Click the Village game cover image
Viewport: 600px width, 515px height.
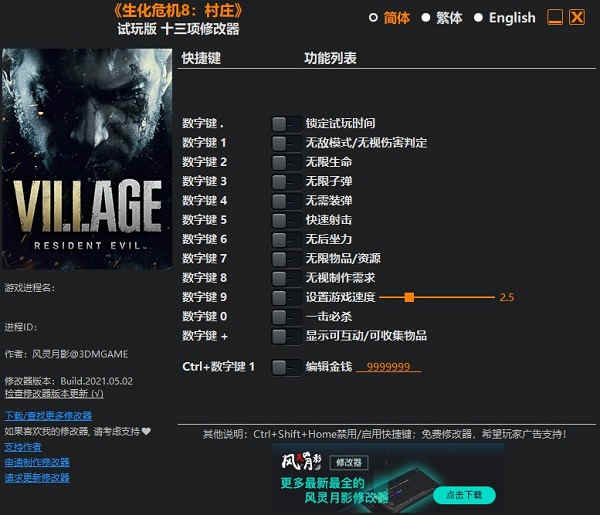(x=86, y=159)
